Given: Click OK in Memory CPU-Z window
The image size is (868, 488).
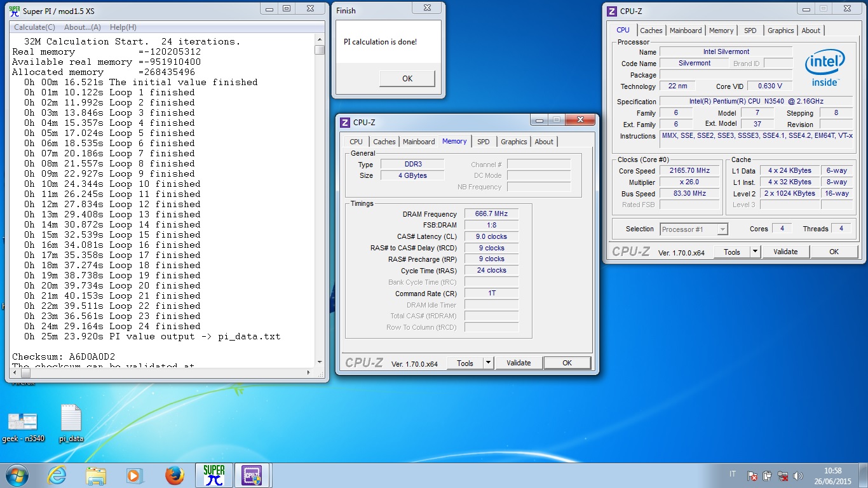Looking at the screenshot, I should (x=567, y=363).
